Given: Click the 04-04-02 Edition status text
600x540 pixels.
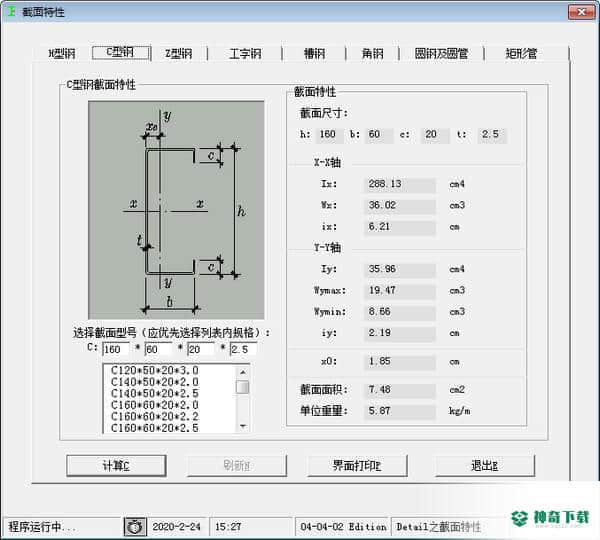Looking at the screenshot, I should coord(343,527).
